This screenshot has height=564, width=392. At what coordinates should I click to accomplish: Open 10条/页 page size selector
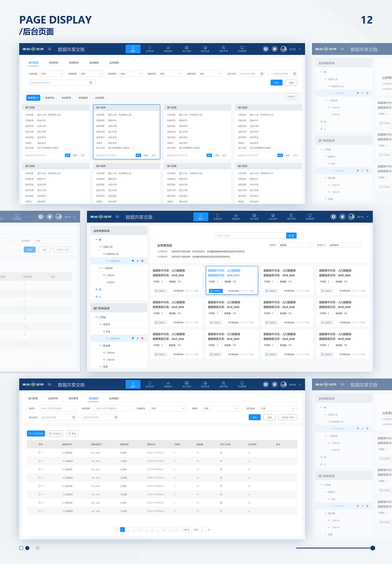point(186,529)
